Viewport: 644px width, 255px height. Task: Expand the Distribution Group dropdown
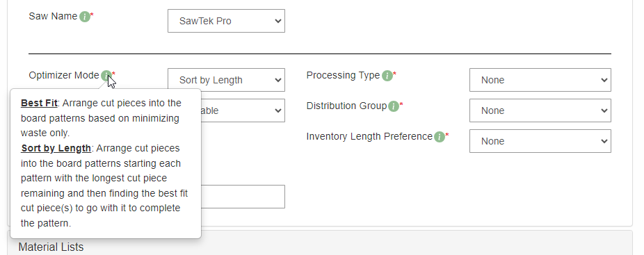[x=540, y=110]
